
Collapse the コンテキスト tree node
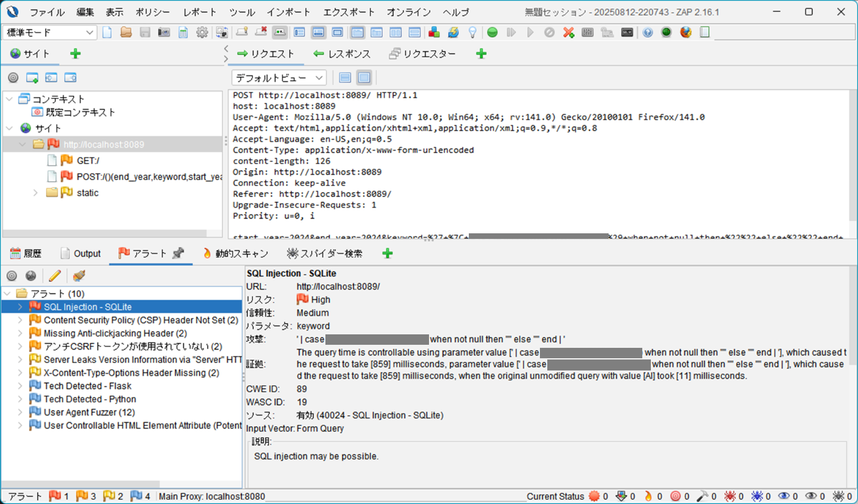click(9, 99)
